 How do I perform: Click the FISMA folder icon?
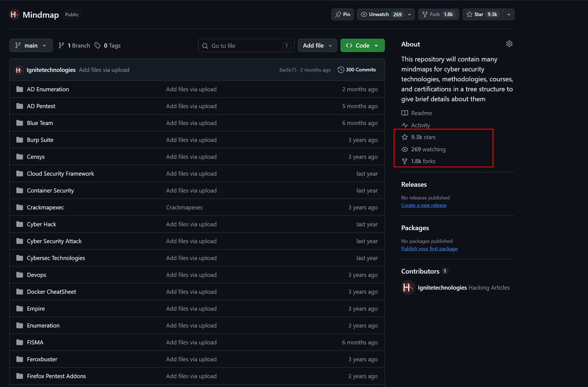(x=20, y=342)
